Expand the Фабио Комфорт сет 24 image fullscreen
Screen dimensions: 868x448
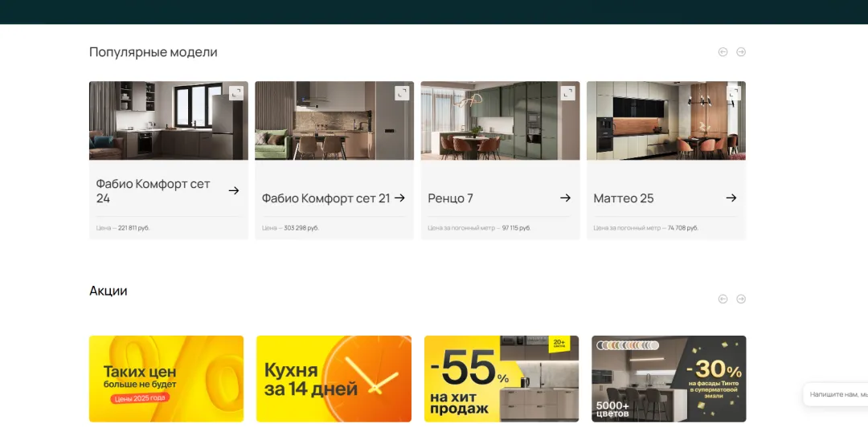pyautogui.click(x=236, y=93)
